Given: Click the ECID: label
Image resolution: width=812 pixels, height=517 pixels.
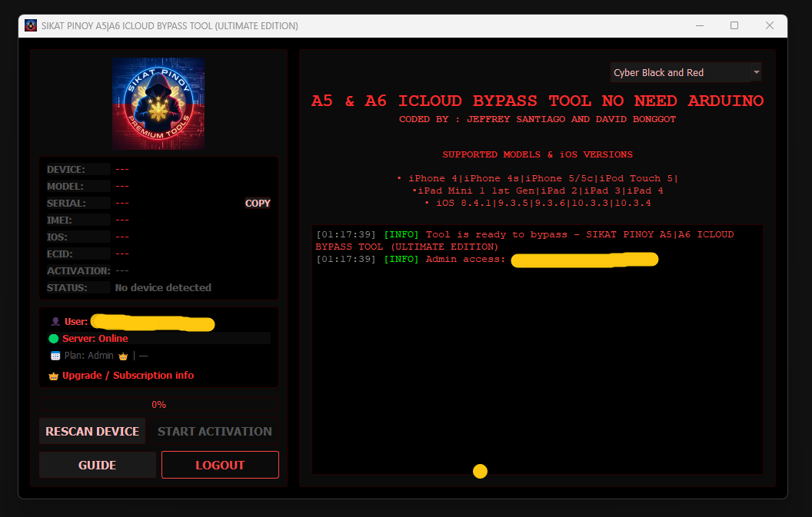Looking at the screenshot, I should (60, 254).
